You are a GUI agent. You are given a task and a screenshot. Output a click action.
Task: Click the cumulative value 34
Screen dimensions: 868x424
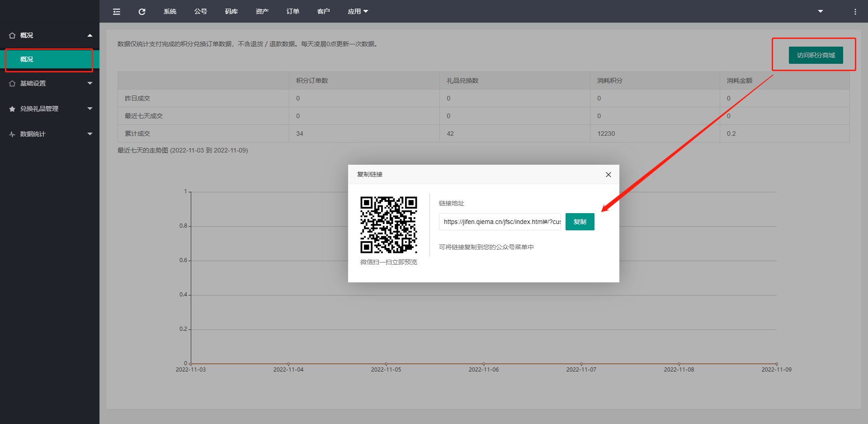[300, 133]
